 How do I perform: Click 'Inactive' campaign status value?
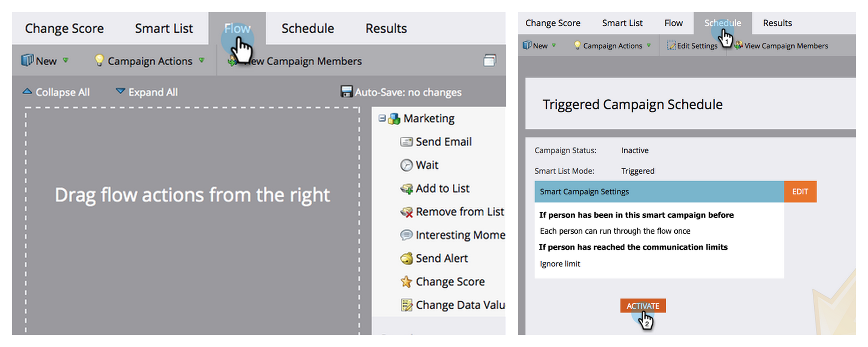(635, 150)
